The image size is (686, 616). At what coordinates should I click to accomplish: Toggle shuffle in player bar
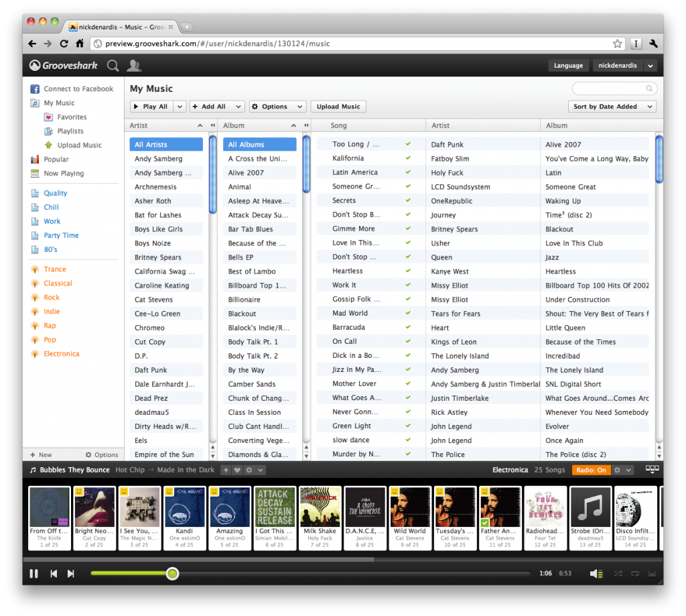point(618,574)
